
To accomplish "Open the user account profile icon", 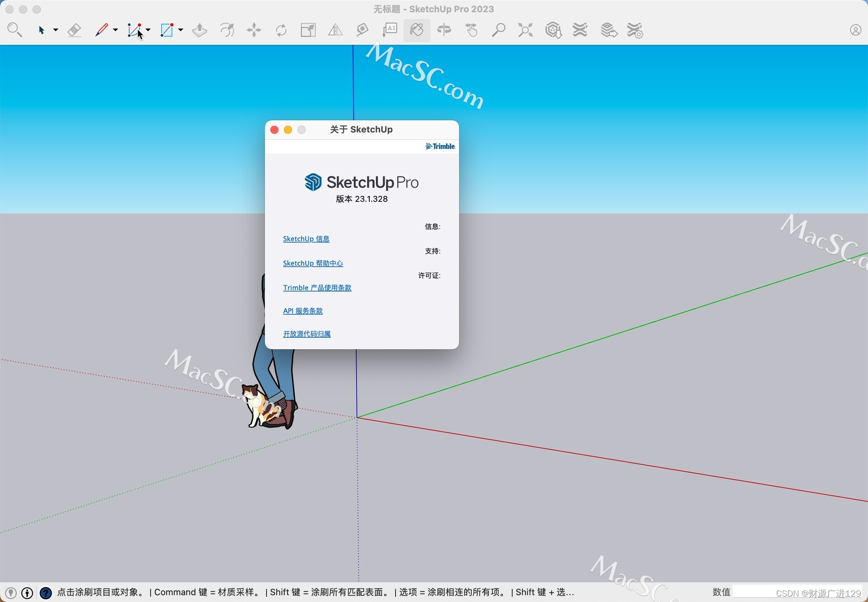I will coord(855,30).
